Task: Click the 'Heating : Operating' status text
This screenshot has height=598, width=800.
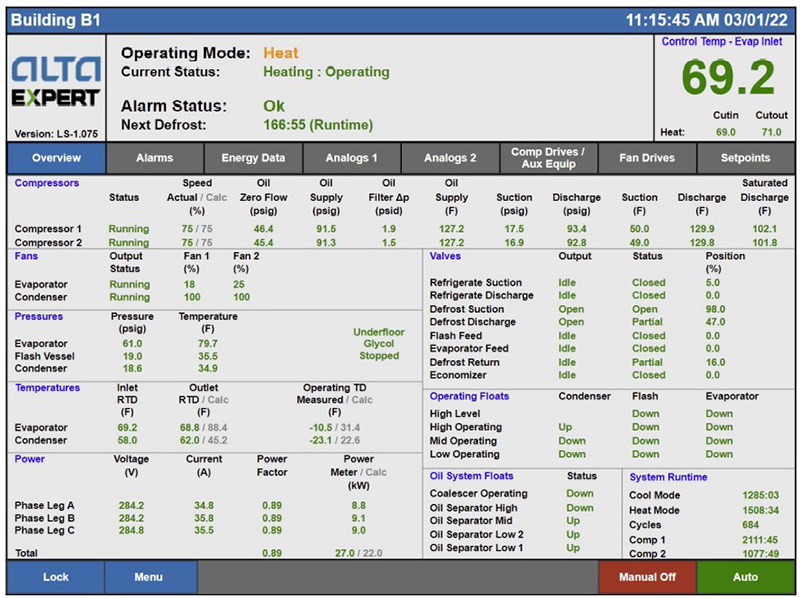Action: pos(326,72)
